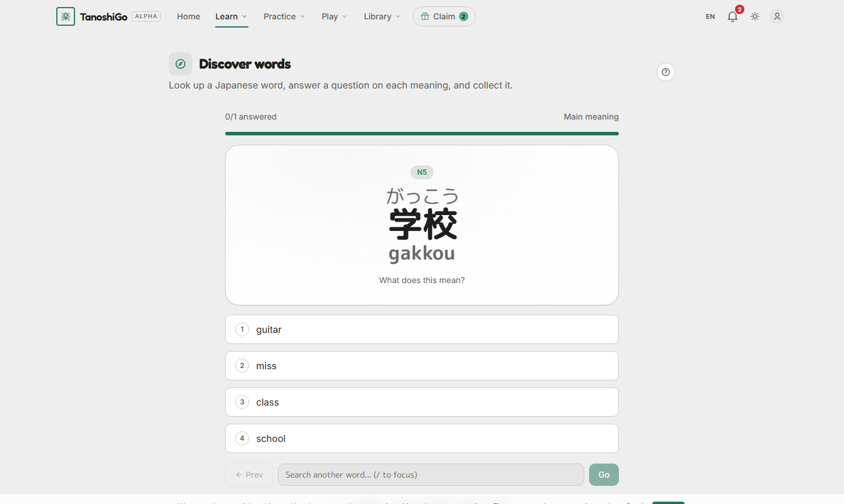Switch language using the EN button

point(710,16)
